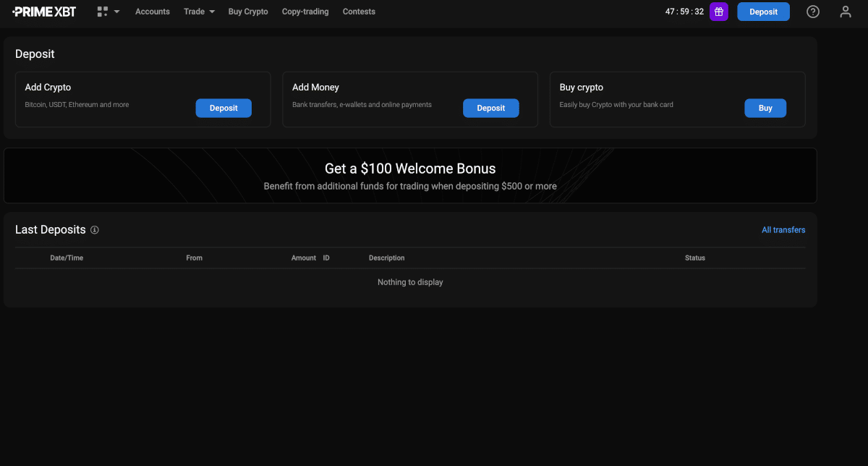Click the info icon beside Last Deposits
Image resolution: width=868 pixels, height=466 pixels.
[95, 230]
